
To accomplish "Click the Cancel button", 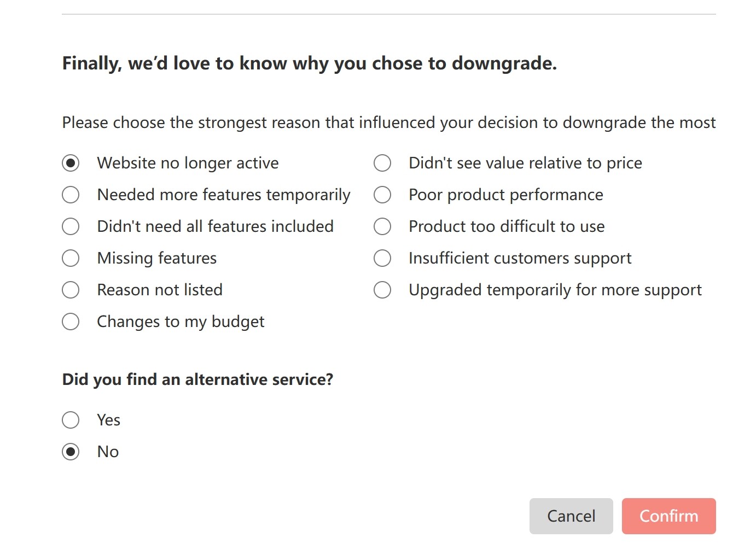I will [x=571, y=516].
